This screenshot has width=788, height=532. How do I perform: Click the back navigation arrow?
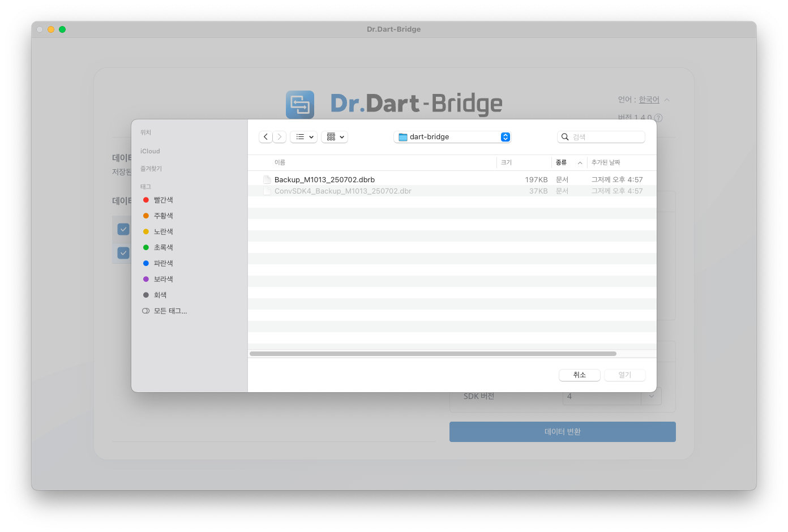coord(265,137)
